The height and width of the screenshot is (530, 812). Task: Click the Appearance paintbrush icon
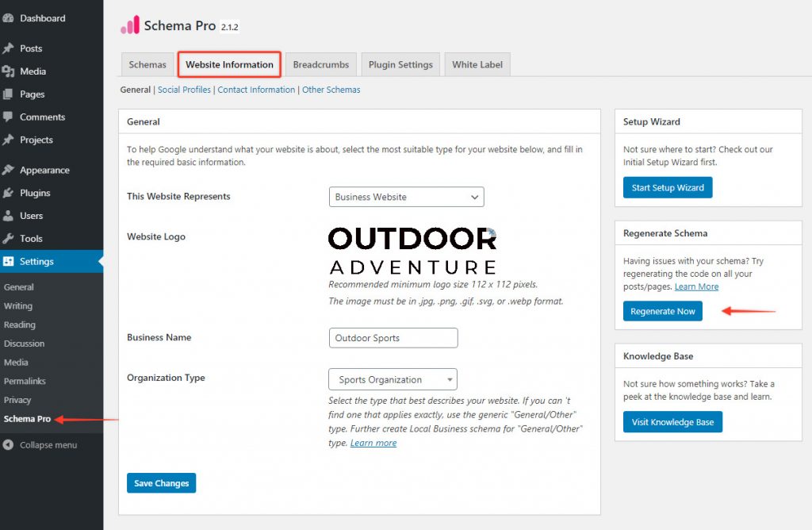8,170
